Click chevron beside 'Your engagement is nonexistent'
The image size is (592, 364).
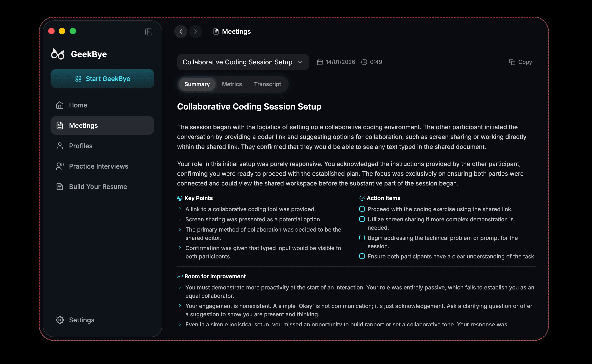(180, 306)
